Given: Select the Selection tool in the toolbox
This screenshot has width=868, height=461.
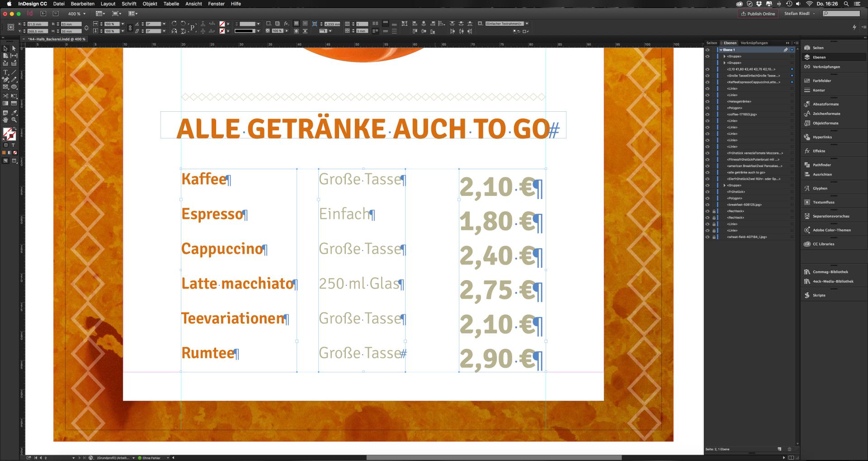Looking at the screenshot, I should tap(5, 48).
